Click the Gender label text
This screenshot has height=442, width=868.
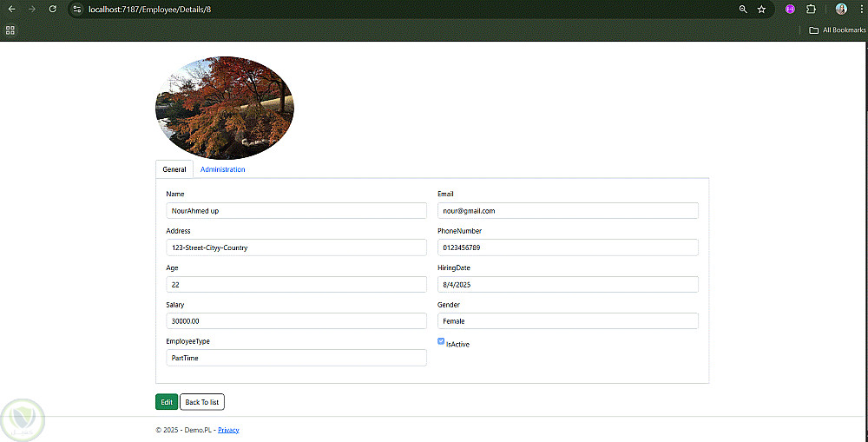(x=449, y=305)
